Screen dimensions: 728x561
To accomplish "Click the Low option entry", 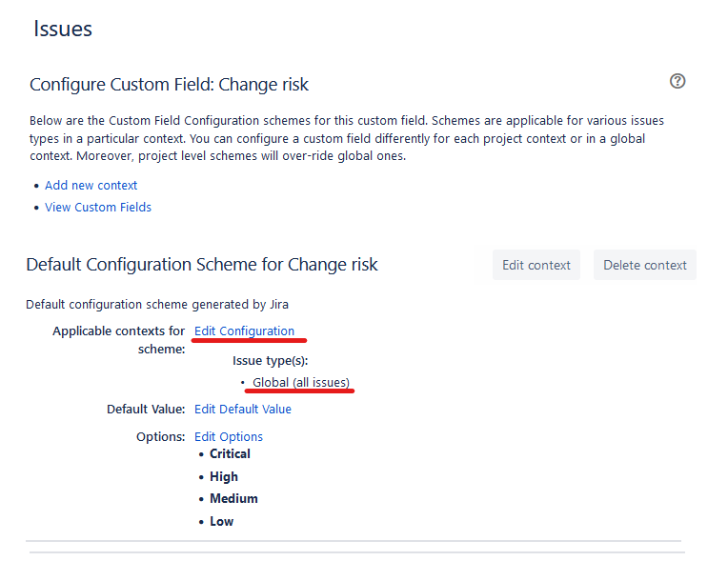I will (221, 522).
